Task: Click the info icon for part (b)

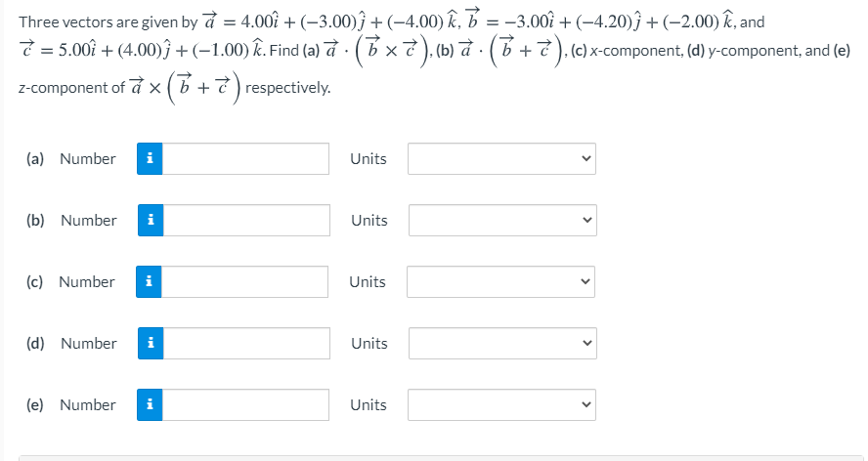Action: click(x=151, y=221)
